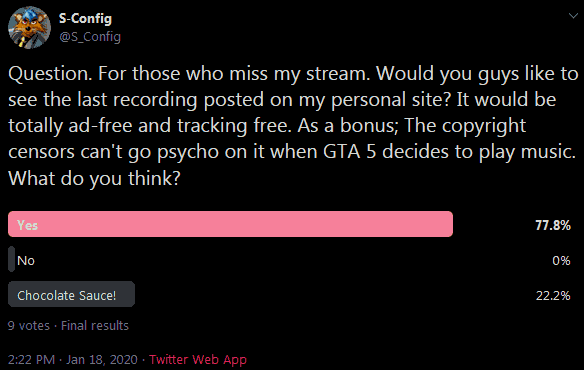
Task: Click the tweet question body text
Action: pos(293,126)
